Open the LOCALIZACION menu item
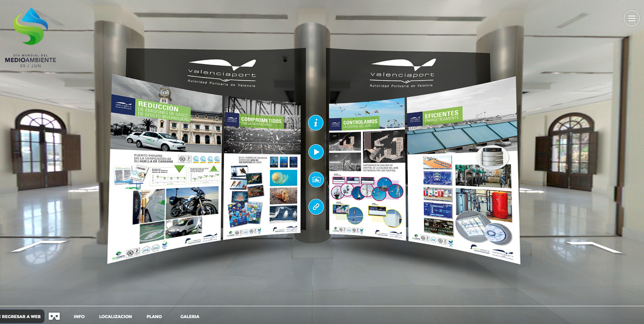Image resolution: width=644 pixels, height=324 pixels. (x=115, y=317)
